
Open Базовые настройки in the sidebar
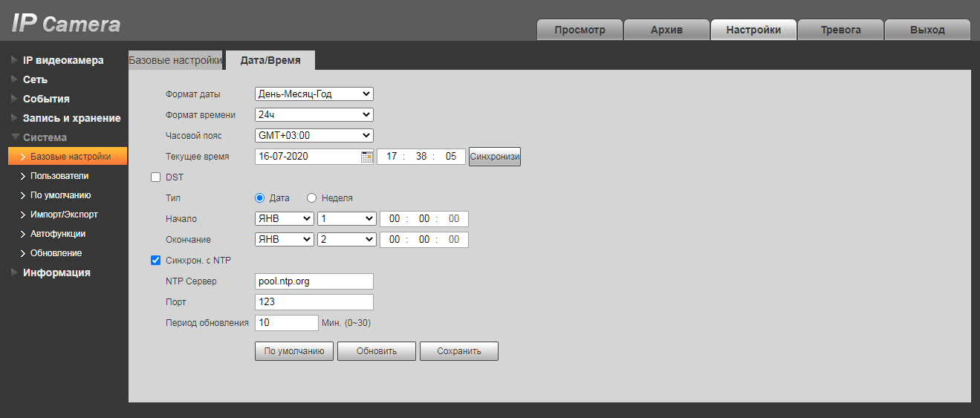[68, 157]
